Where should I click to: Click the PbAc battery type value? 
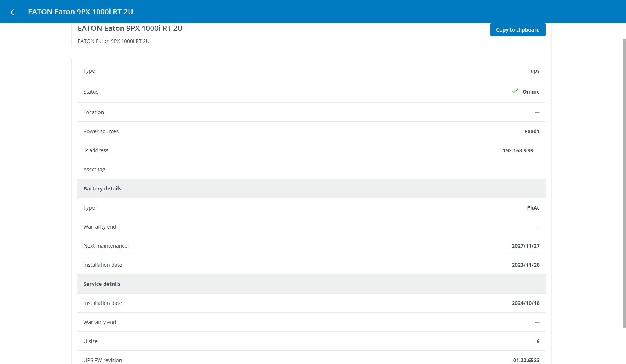point(533,208)
